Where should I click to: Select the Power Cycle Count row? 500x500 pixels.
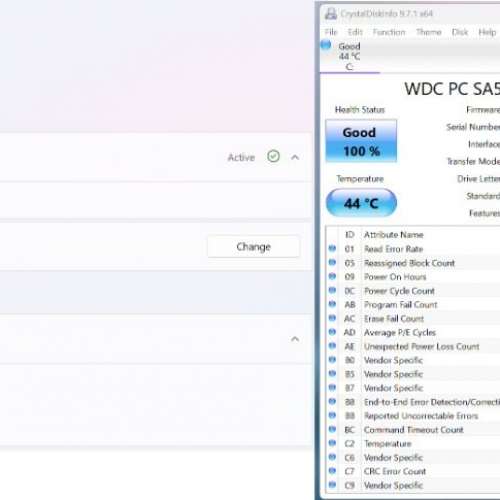pyautogui.click(x=413, y=291)
